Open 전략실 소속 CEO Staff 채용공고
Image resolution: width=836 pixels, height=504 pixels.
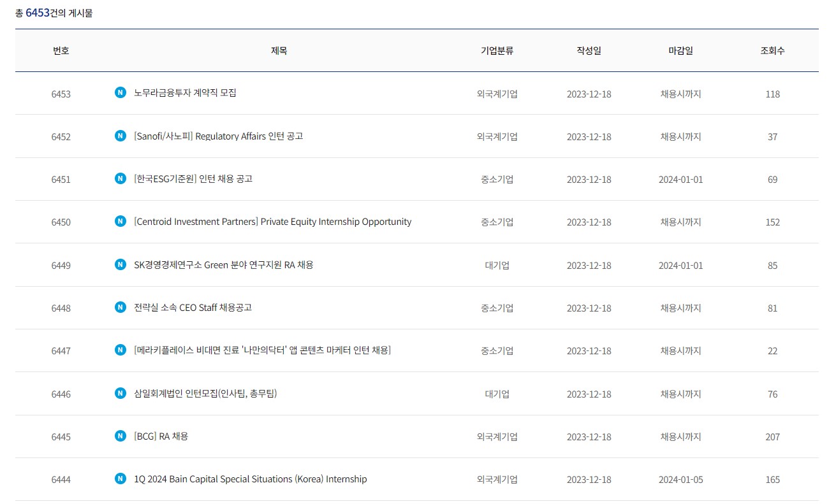[193, 308]
